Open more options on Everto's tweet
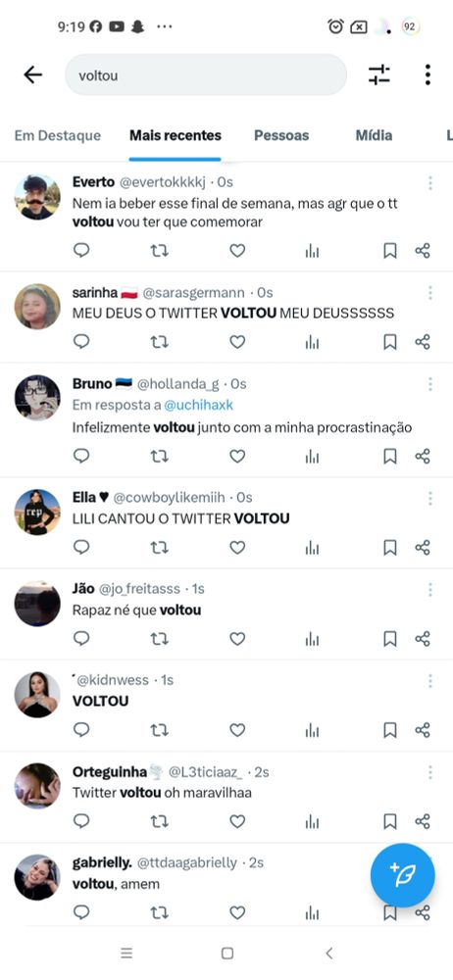 430,182
